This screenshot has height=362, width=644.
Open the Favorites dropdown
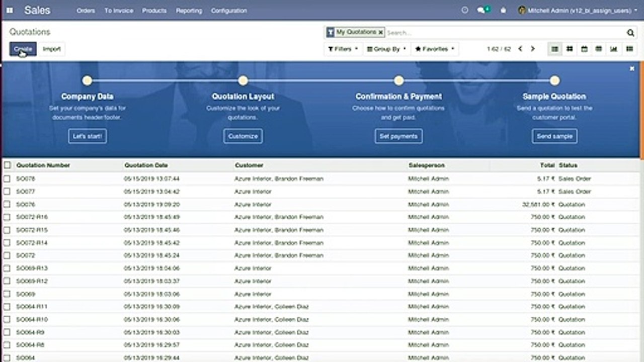[435, 49]
